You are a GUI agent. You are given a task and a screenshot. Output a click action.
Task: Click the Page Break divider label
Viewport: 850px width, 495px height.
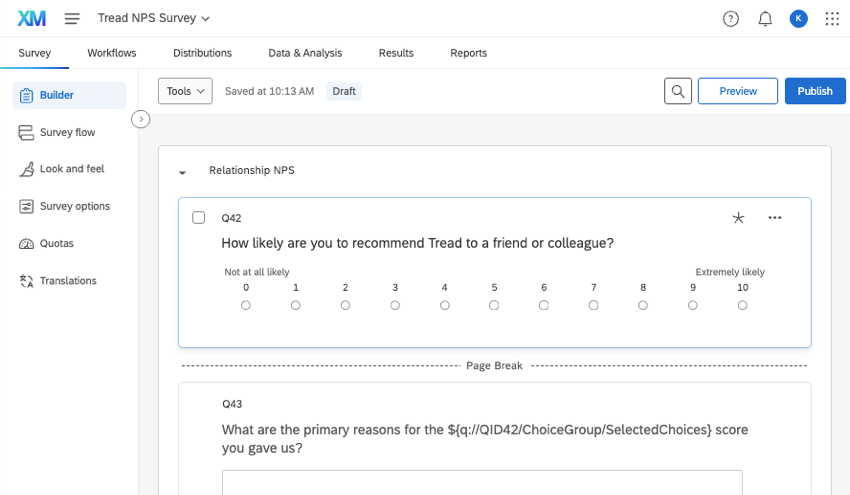pyautogui.click(x=494, y=365)
